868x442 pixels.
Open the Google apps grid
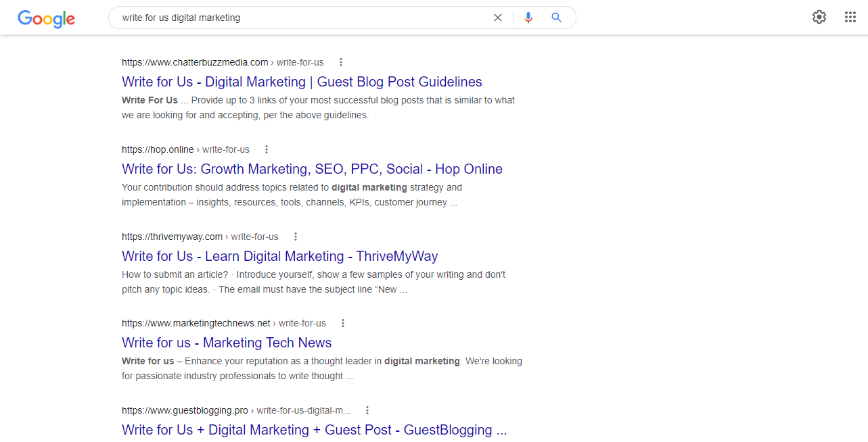coord(850,17)
